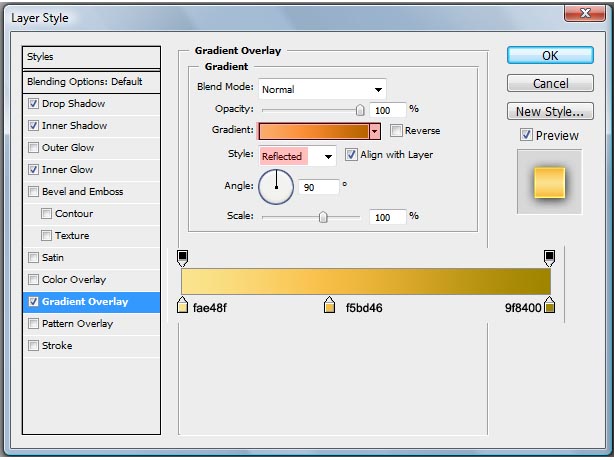Open the Inner Glow settings

point(67,169)
